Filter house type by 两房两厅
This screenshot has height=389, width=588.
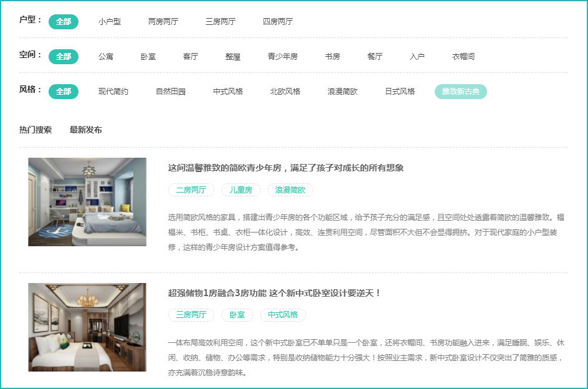click(163, 21)
